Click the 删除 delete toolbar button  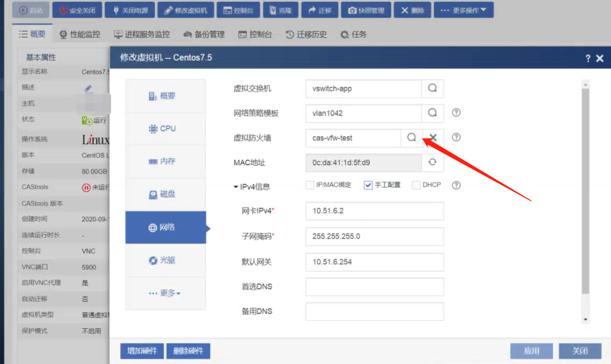click(413, 10)
